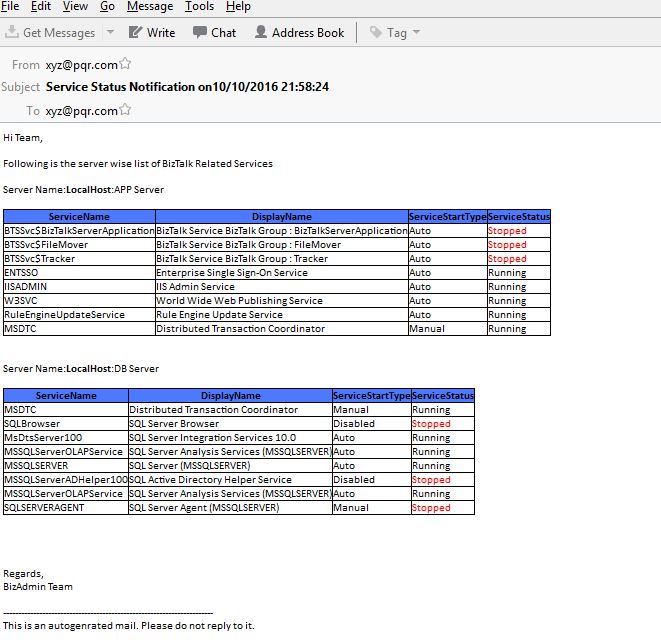This screenshot has width=661, height=644.
Task: Open the Get Messages dropdown arrow
Action: point(110,32)
